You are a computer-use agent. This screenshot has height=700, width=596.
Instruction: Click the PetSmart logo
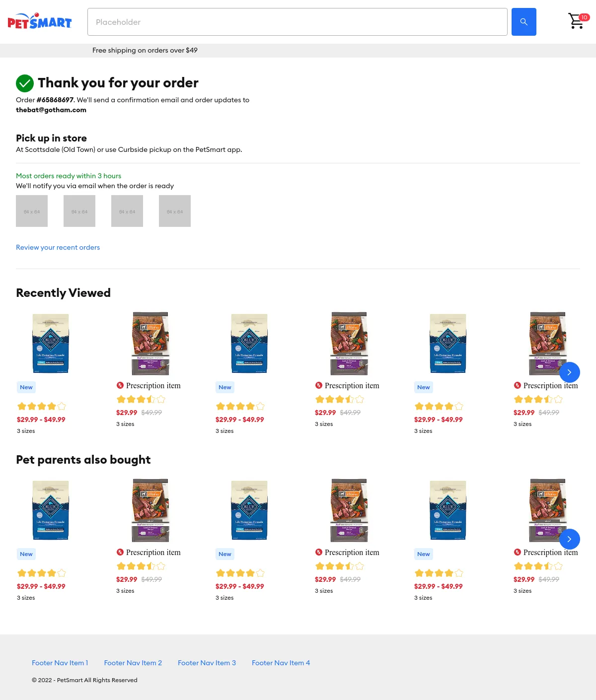40,22
